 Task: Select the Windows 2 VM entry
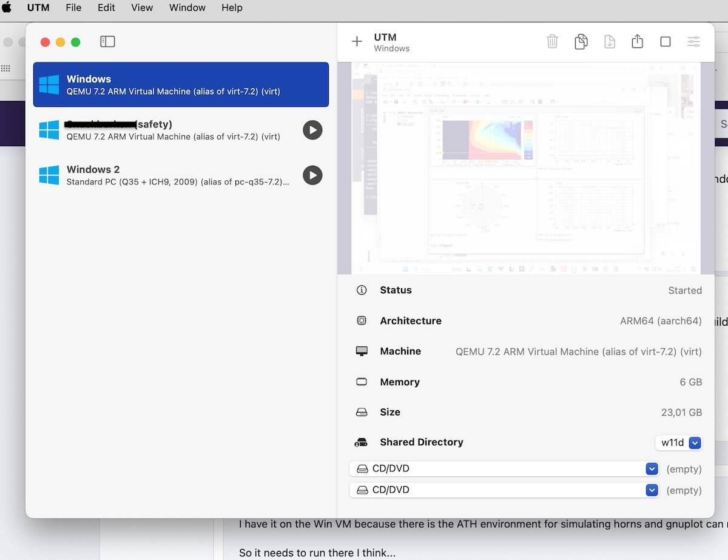[x=181, y=175]
